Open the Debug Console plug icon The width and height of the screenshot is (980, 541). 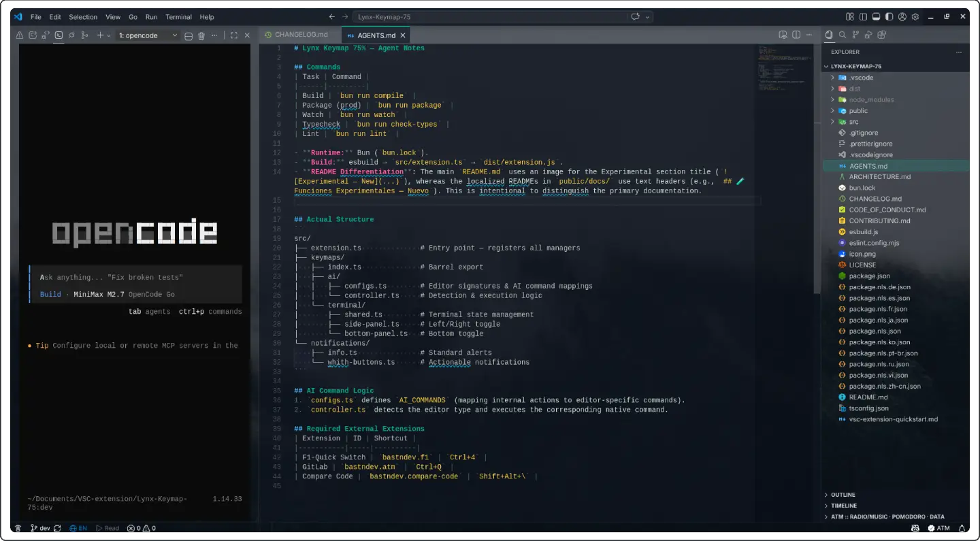coord(71,35)
